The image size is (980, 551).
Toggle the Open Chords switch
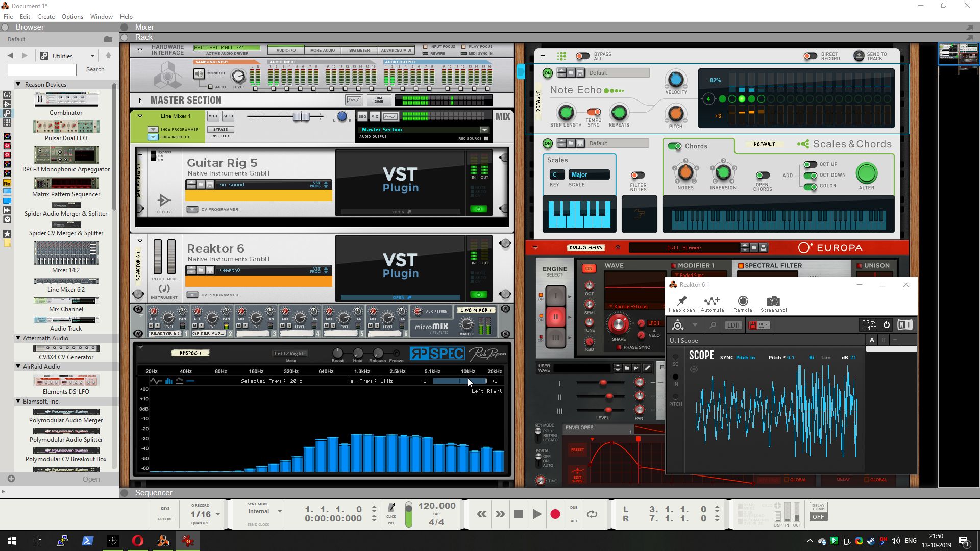pos(763,176)
